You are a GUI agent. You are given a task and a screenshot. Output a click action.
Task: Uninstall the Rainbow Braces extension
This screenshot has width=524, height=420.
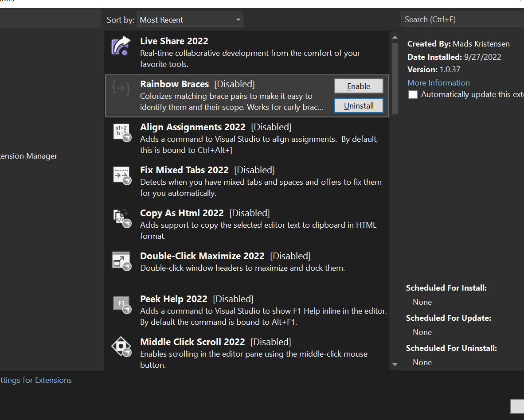pos(359,106)
